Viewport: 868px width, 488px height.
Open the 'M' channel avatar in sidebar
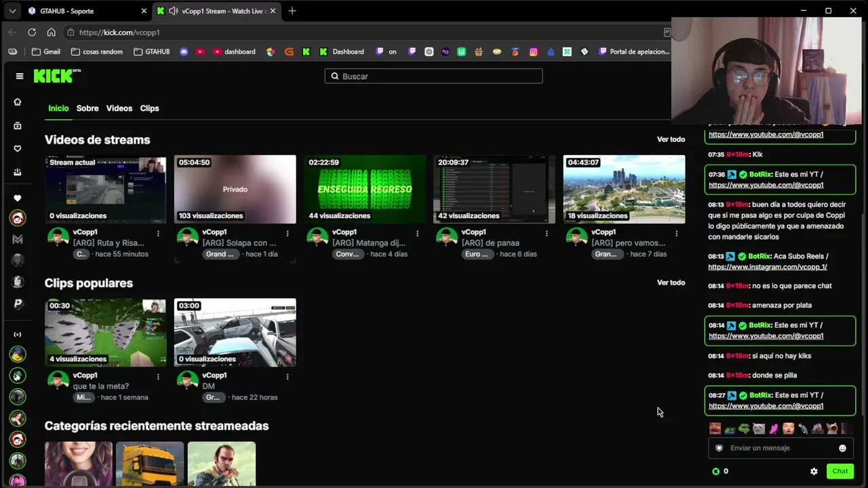click(x=18, y=239)
